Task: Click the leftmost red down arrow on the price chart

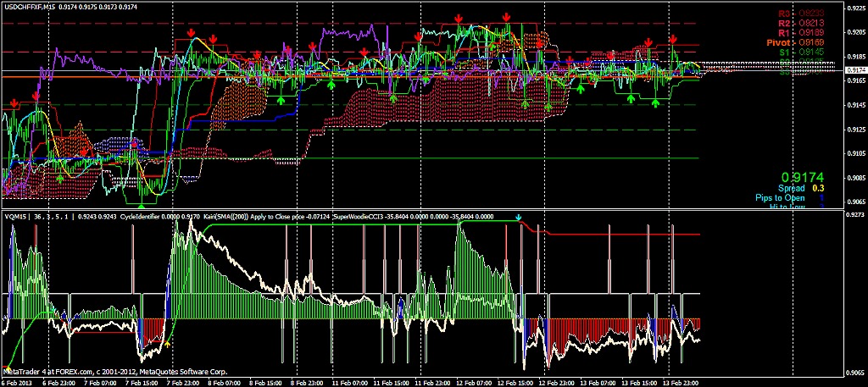Action: click(14, 103)
